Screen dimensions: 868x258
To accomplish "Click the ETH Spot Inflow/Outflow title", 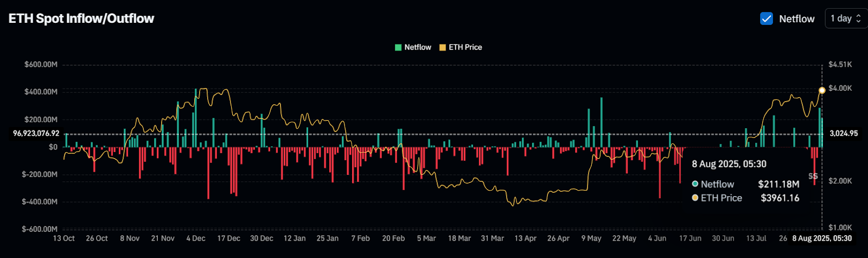I will (x=81, y=18).
